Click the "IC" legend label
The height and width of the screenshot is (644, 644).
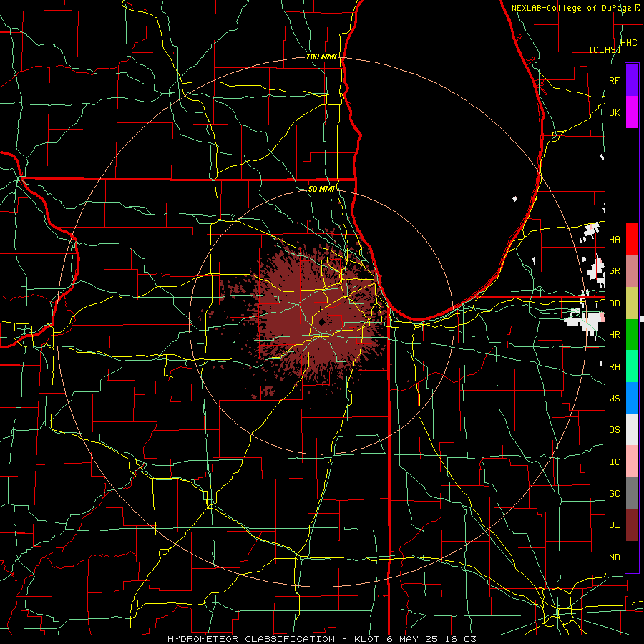click(614, 462)
